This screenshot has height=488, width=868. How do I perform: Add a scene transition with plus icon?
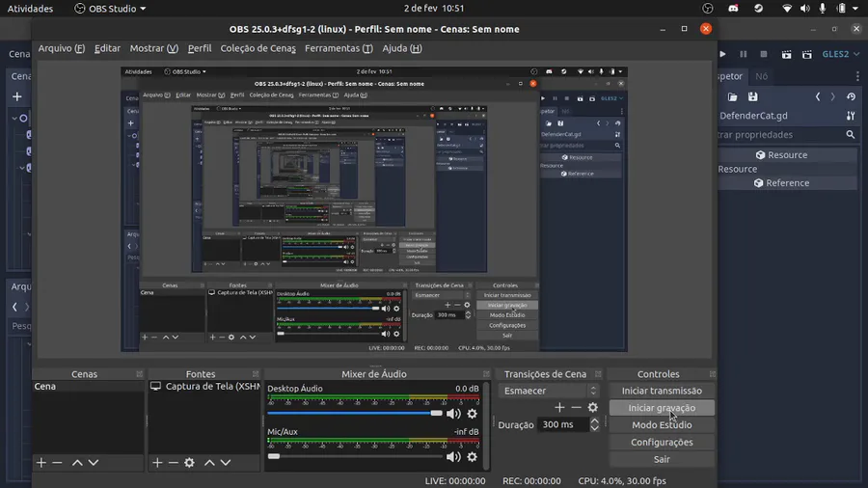pyautogui.click(x=559, y=407)
